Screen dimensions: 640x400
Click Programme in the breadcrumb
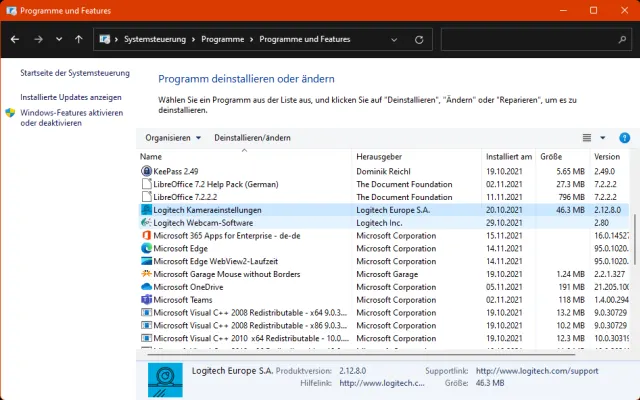click(222, 40)
